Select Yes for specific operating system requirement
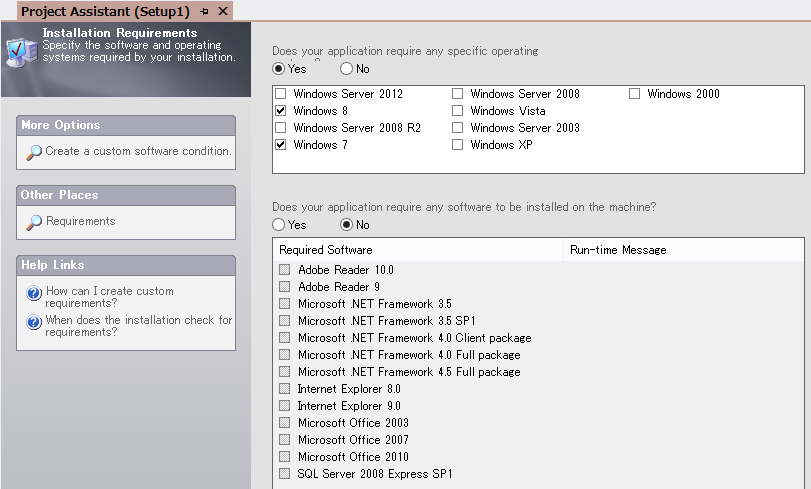 (x=279, y=68)
